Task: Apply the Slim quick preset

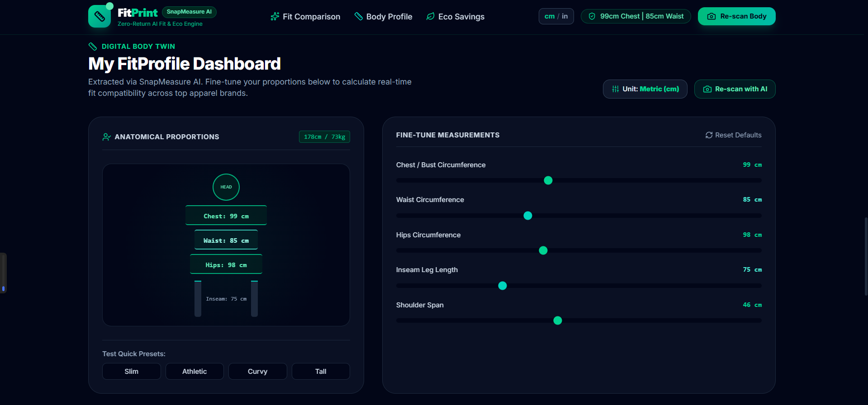Action: coord(131,372)
